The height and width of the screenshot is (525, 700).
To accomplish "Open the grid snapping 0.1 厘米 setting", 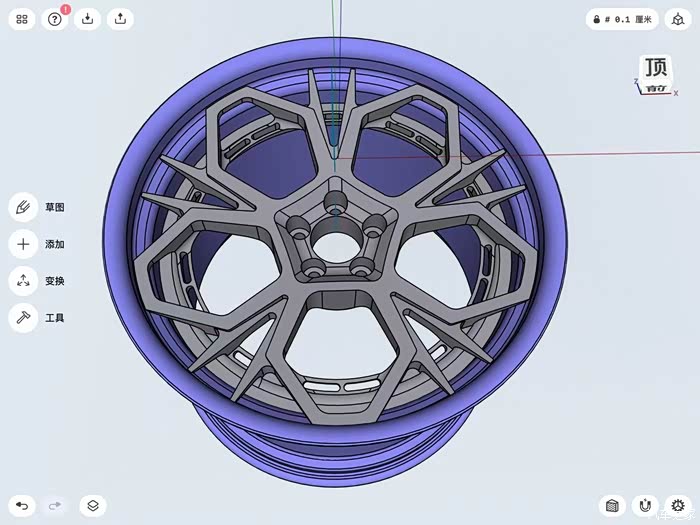I will point(622,19).
